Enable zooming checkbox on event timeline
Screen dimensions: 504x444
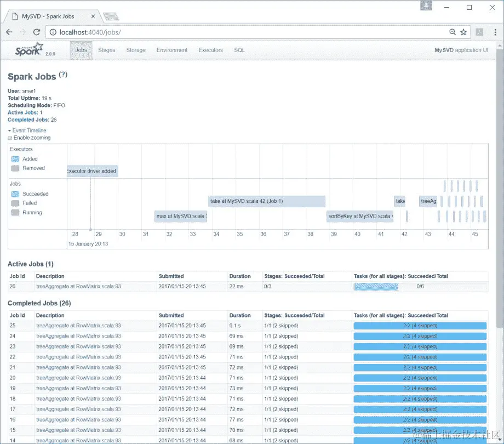point(10,138)
